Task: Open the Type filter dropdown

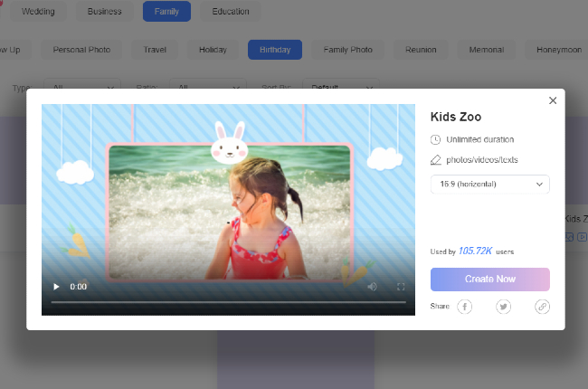Action: click(x=82, y=84)
